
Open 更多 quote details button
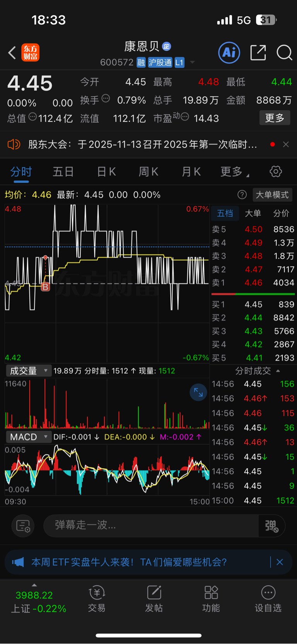(275, 118)
